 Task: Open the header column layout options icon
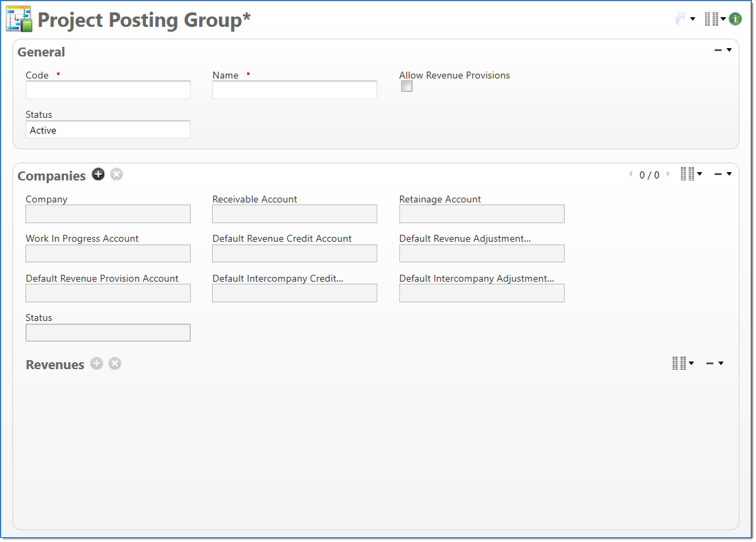[712, 19]
